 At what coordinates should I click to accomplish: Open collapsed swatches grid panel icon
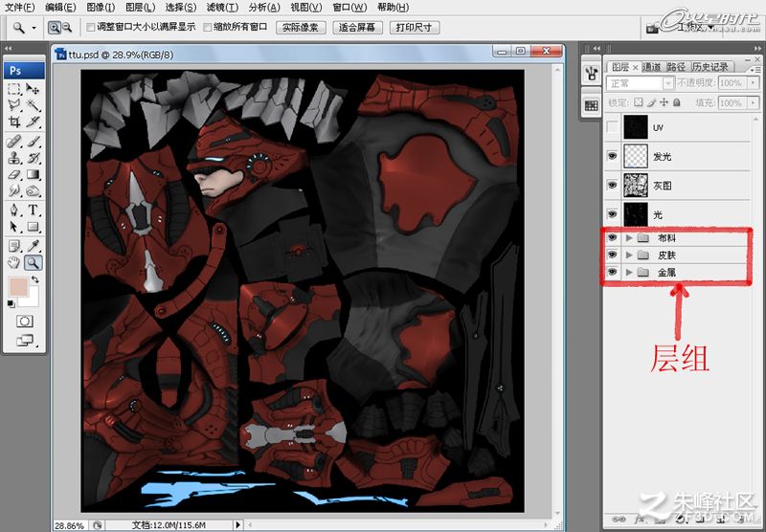point(592,105)
